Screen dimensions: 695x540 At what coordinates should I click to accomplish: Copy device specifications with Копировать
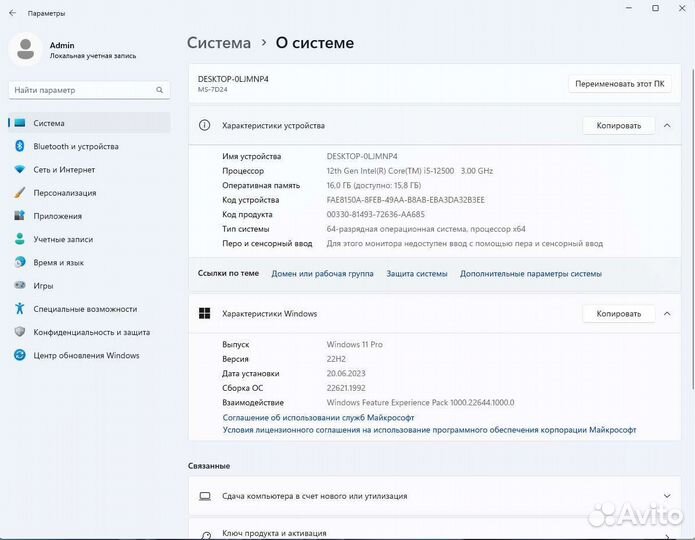click(619, 125)
